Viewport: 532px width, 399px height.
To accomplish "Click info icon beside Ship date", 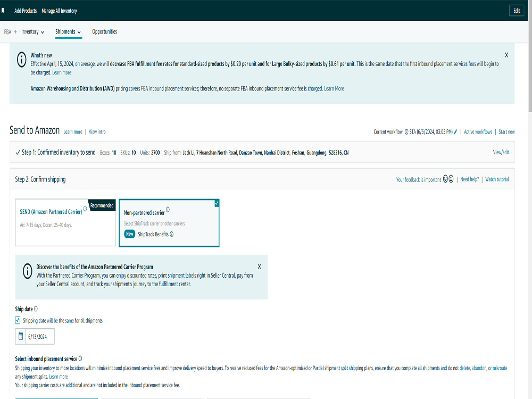I will (x=36, y=309).
